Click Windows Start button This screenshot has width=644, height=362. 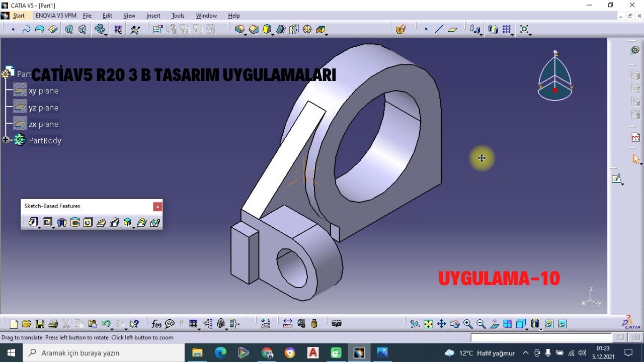[11, 353]
